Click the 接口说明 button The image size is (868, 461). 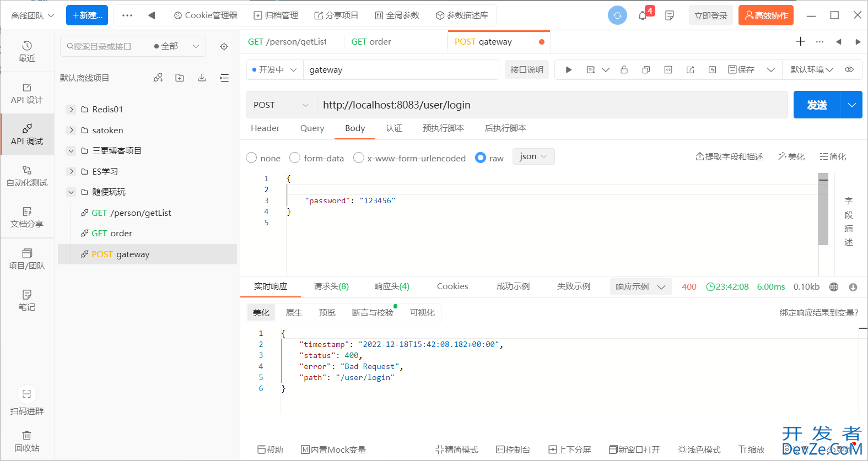[x=527, y=69]
